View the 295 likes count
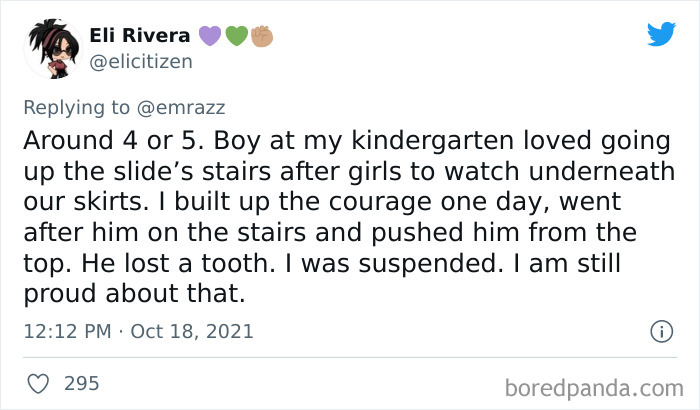The width and height of the screenshot is (700, 410). click(80, 383)
